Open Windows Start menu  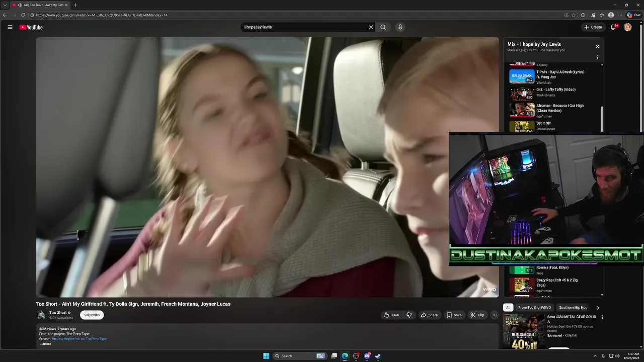(266, 356)
